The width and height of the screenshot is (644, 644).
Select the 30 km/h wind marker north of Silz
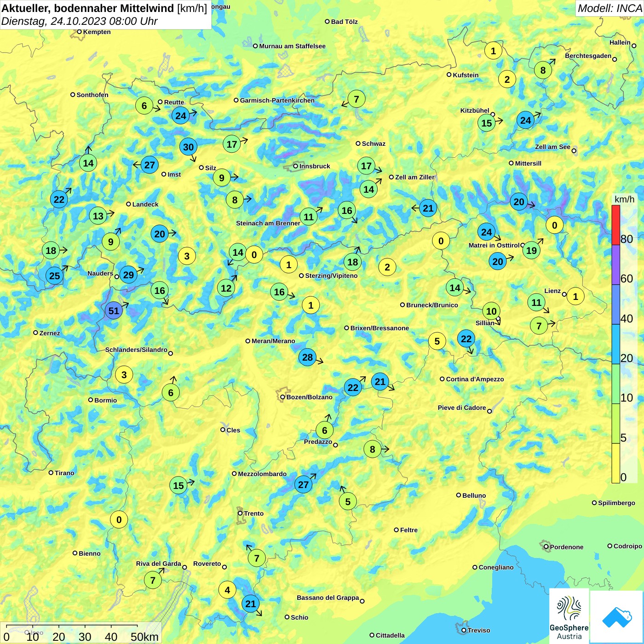[188, 147]
